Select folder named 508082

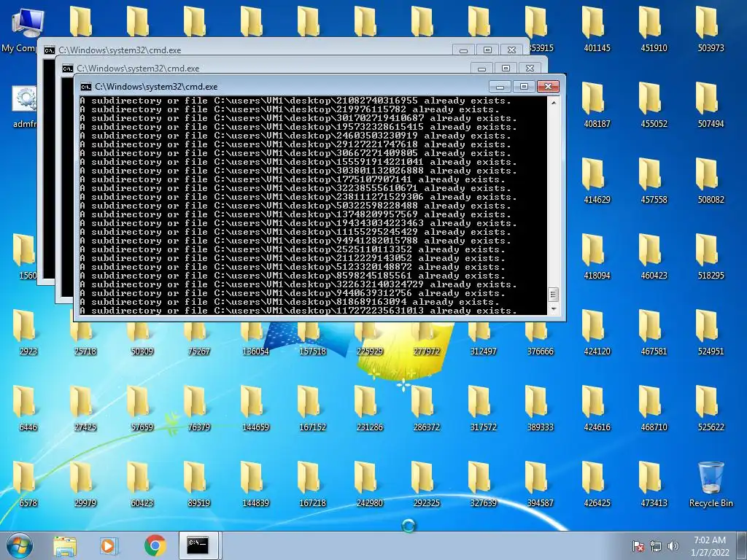point(711,181)
